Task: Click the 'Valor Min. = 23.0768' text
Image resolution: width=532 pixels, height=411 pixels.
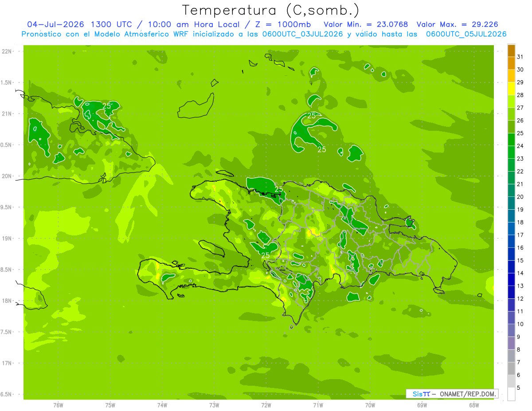Action: 366,24
